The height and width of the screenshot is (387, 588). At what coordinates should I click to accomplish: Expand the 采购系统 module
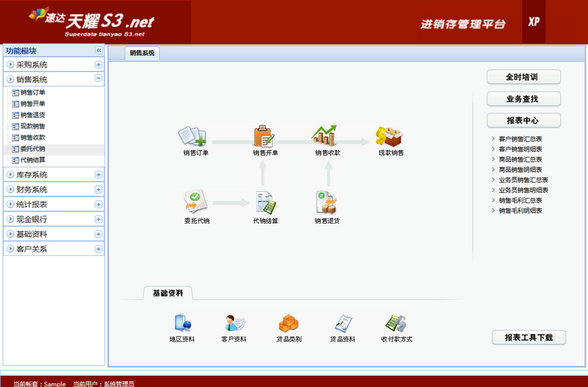click(98, 65)
